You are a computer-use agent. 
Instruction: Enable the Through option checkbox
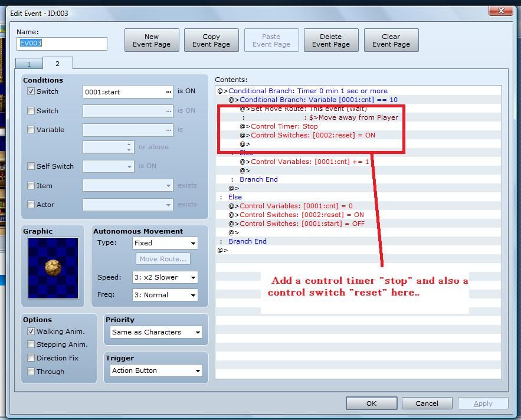point(31,372)
